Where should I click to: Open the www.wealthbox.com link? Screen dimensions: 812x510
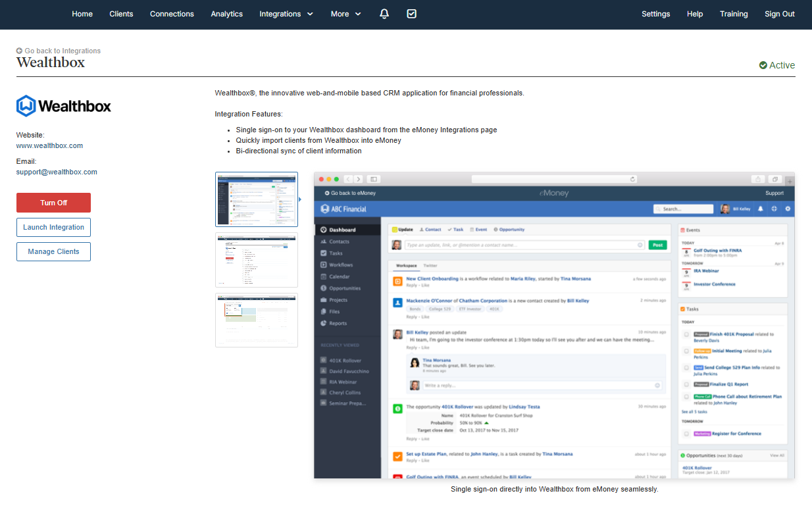tap(49, 145)
